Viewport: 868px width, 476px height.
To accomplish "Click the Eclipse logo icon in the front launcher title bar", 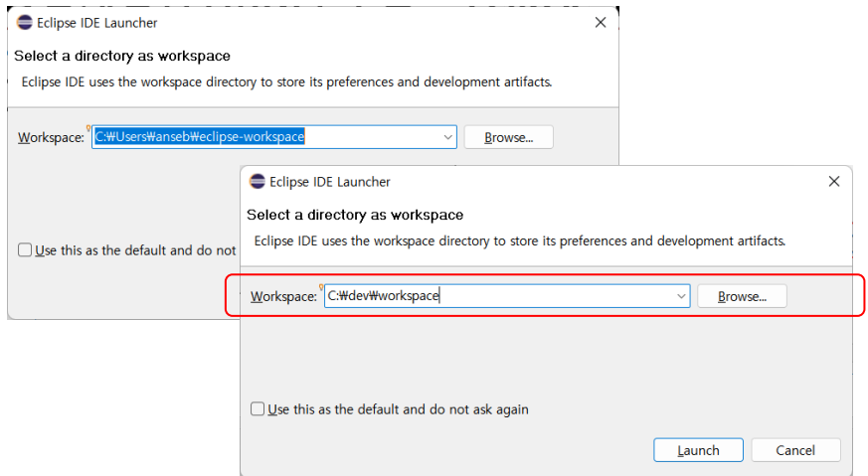I will pos(257,182).
